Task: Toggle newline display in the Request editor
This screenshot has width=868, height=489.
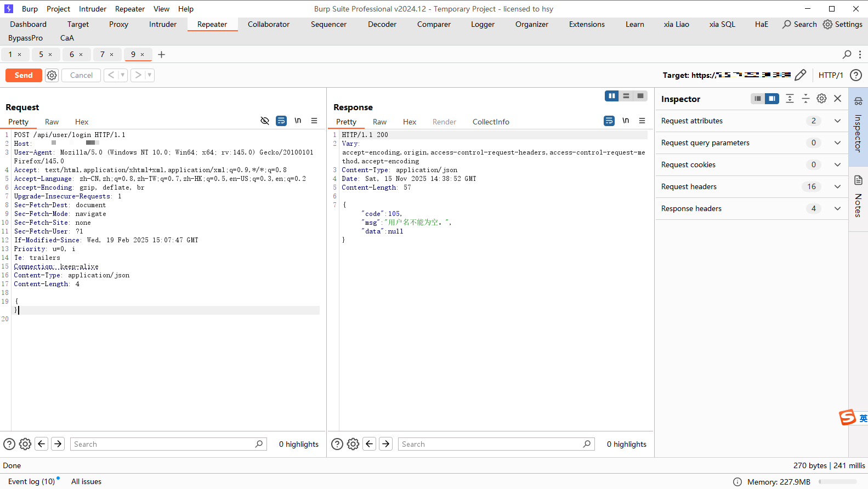Action: pyautogui.click(x=298, y=121)
